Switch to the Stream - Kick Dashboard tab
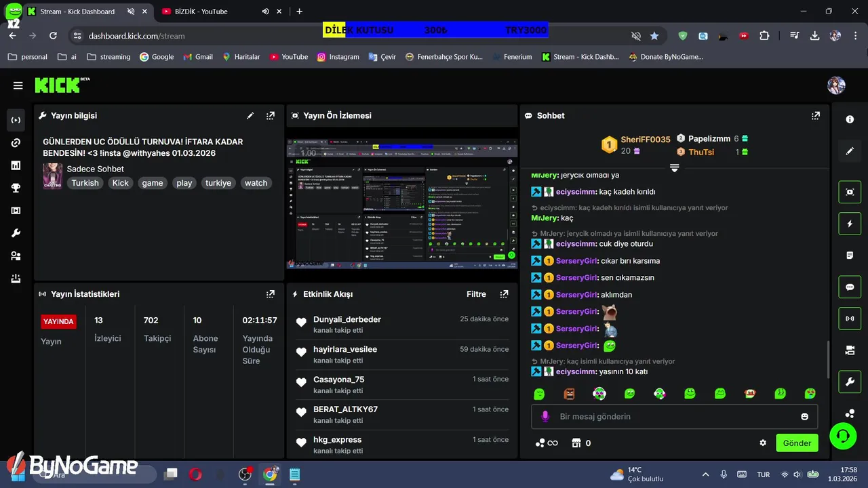This screenshot has width=868, height=488. click(77, 12)
